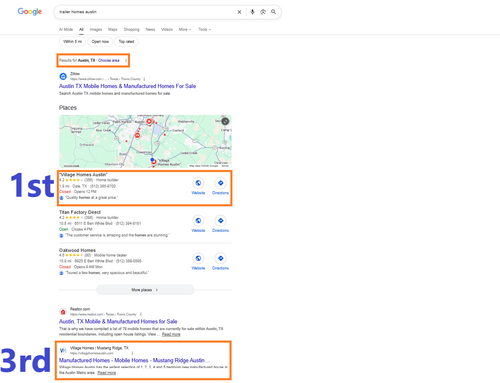Open the Oakwood Homes place listing
The height and width of the screenshot is (383, 500).
coord(77,250)
